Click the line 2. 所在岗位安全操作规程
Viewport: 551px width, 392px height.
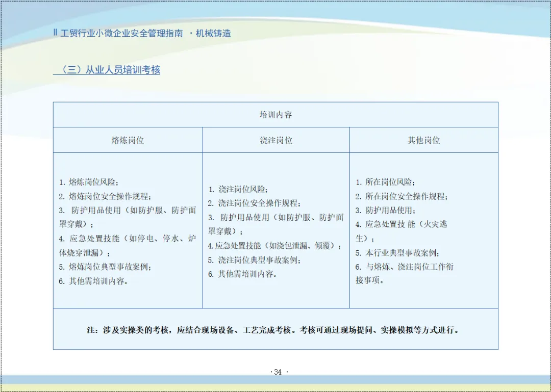click(402, 196)
